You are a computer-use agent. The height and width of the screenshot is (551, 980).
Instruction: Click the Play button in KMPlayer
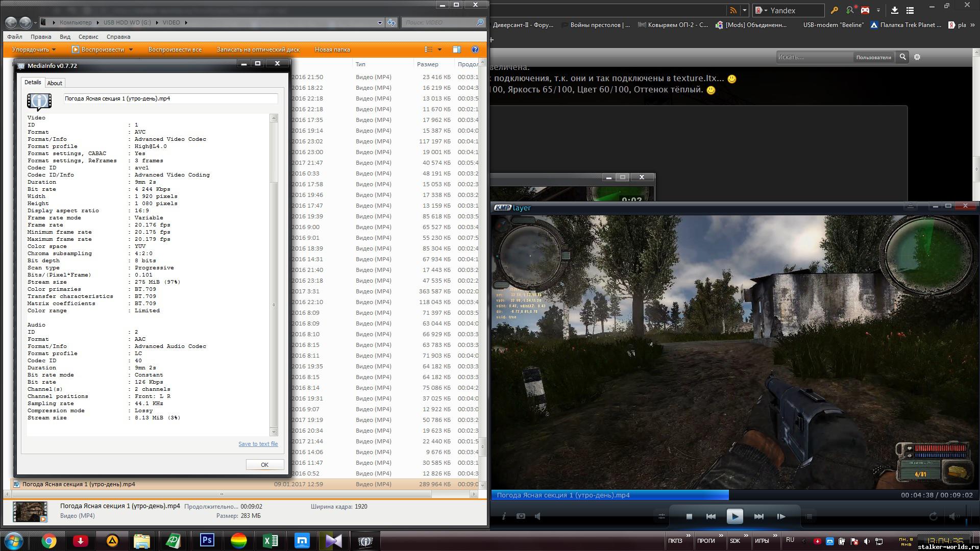point(734,516)
